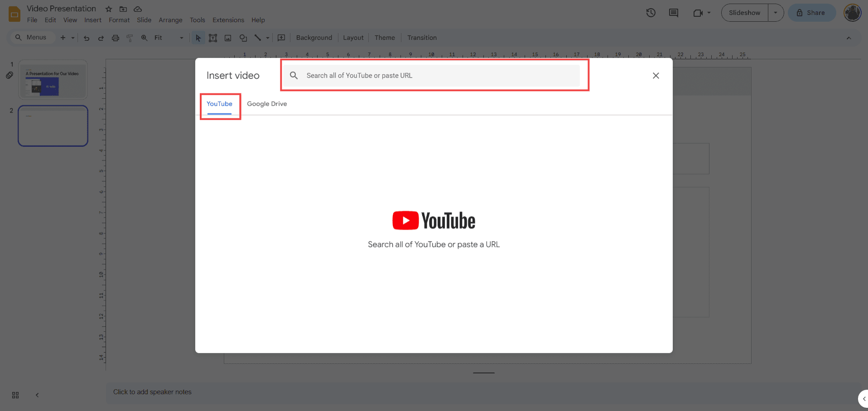Open the Extensions menu
This screenshot has height=411, width=868.
click(x=228, y=20)
